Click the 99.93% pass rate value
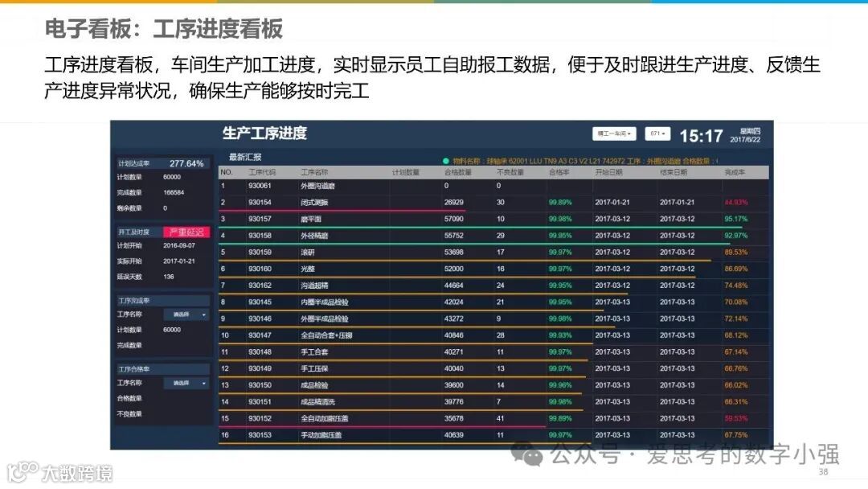 point(560,335)
